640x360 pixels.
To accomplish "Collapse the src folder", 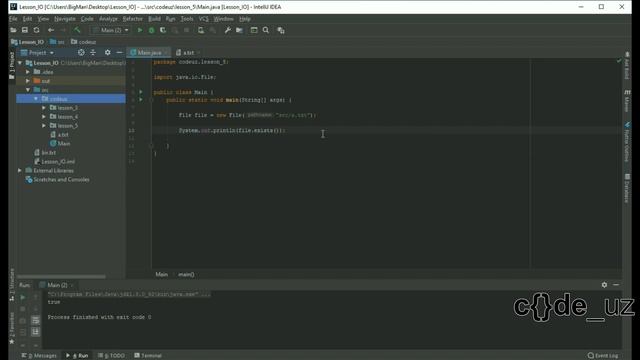I will [28, 90].
